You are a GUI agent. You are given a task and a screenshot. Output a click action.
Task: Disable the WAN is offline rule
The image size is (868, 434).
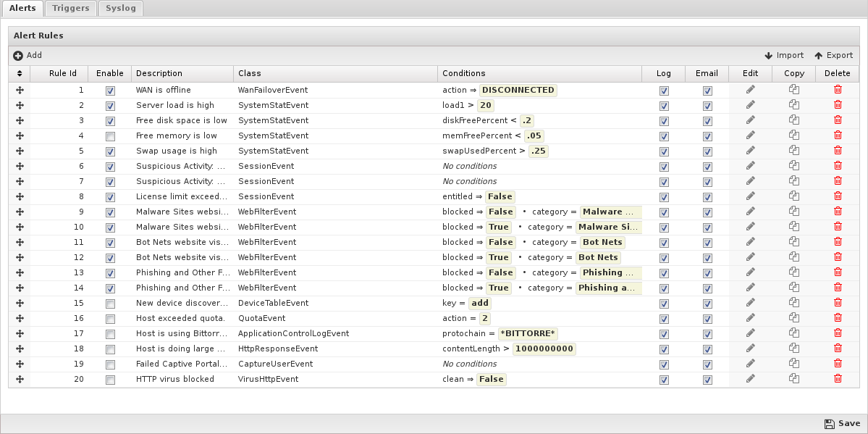pyautogui.click(x=110, y=91)
